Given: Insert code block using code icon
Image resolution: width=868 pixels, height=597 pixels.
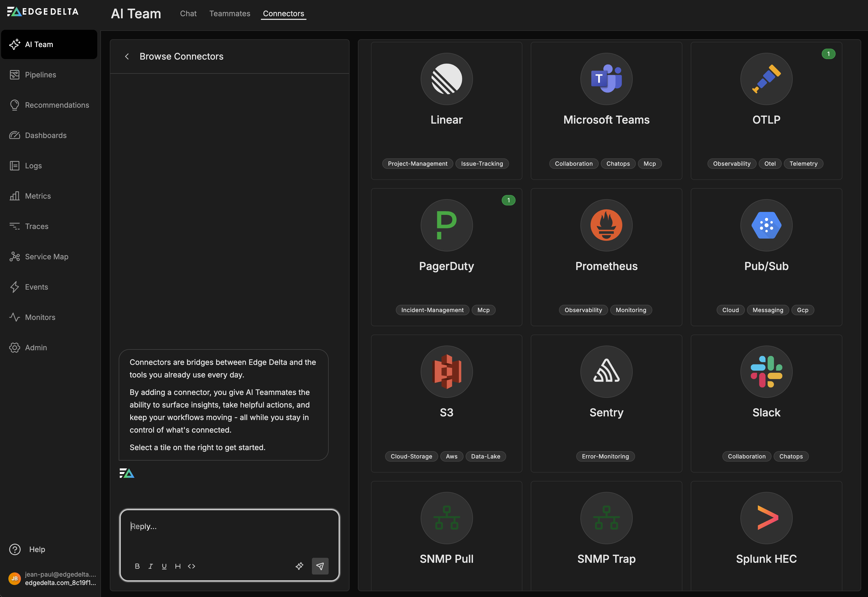Looking at the screenshot, I should 192,566.
